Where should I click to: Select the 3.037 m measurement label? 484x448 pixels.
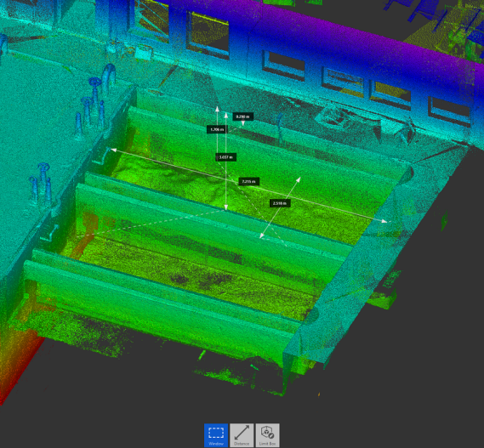point(226,157)
